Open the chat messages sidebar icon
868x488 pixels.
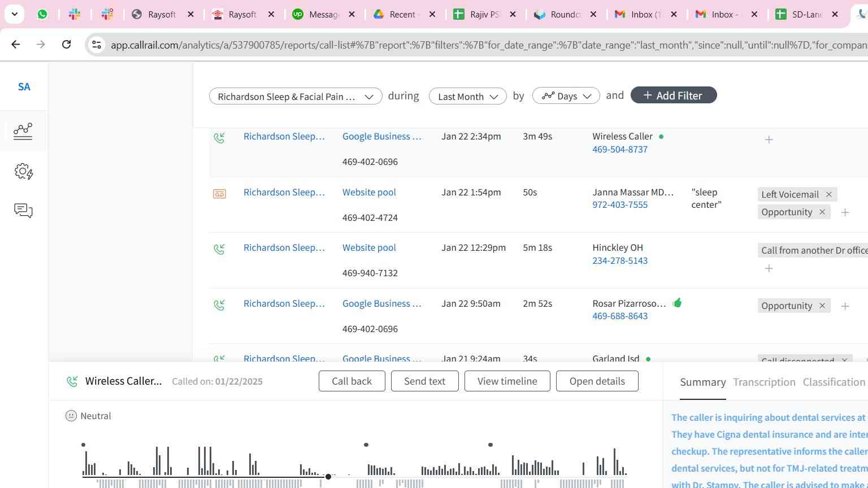point(23,211)
